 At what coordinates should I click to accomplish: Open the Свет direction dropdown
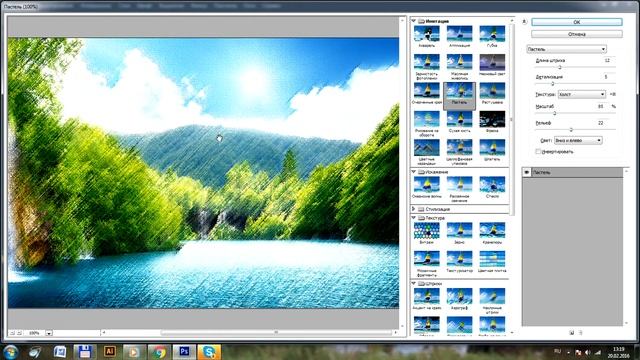[x=578, y=140]
